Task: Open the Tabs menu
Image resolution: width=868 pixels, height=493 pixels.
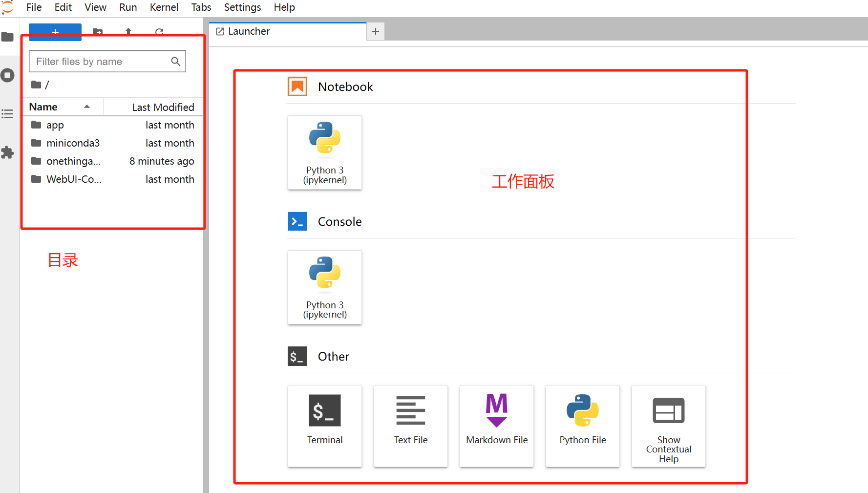Action: pyautogui.click(x=201, y=7)
